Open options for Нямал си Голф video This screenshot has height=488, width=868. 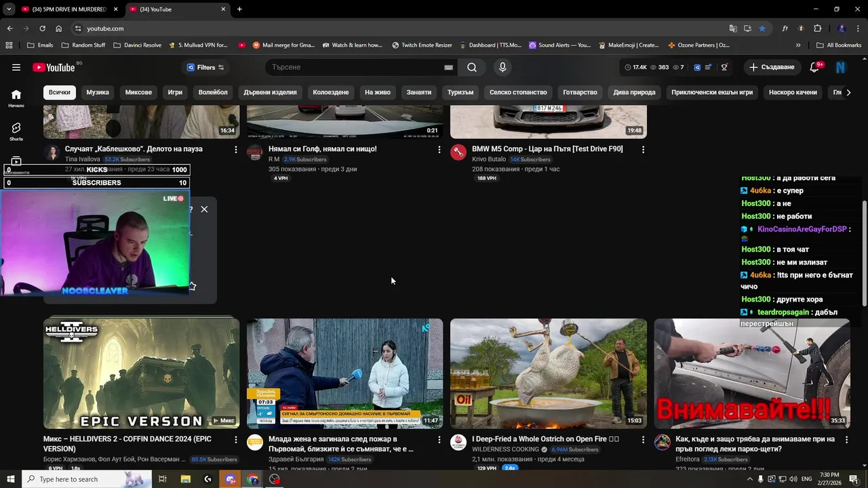[439, 149]
